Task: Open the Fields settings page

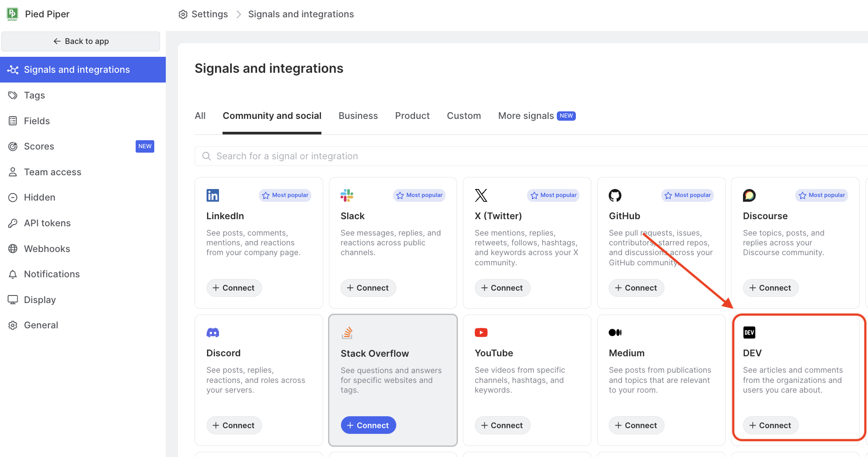Action: (x=83, y=121)
